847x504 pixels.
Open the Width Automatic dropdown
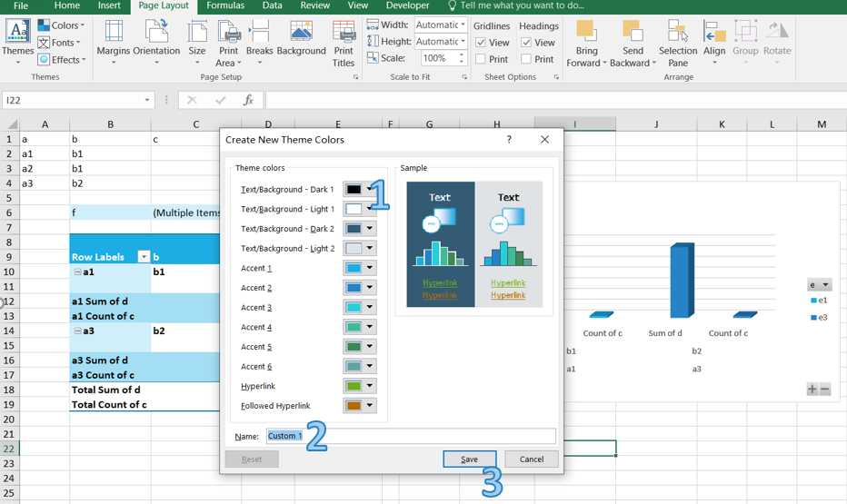463,25
